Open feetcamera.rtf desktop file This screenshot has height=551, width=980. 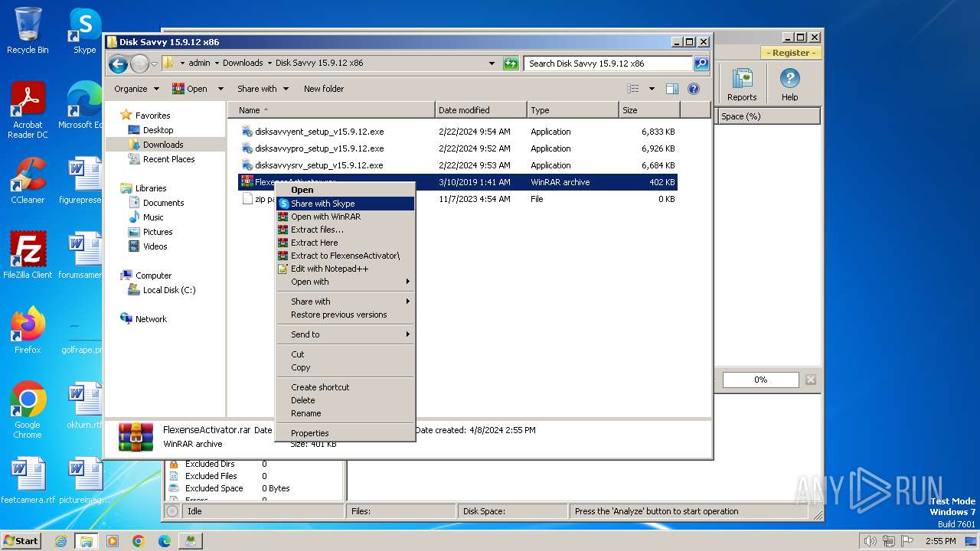pyautogui.click(x=28, y=481)
